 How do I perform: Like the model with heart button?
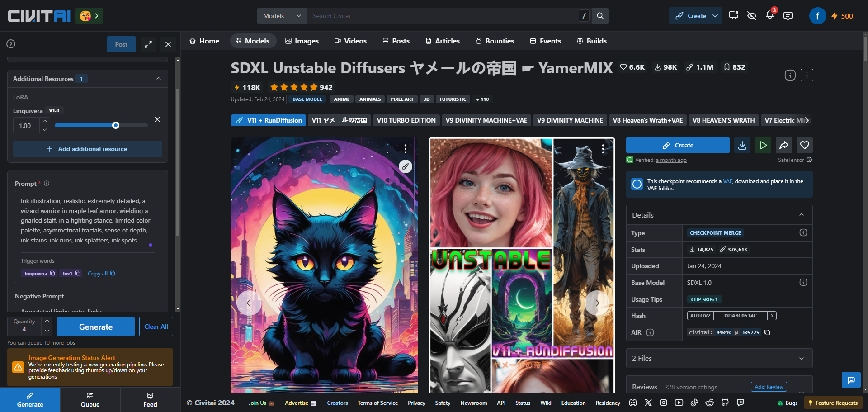tap(805, 145)
